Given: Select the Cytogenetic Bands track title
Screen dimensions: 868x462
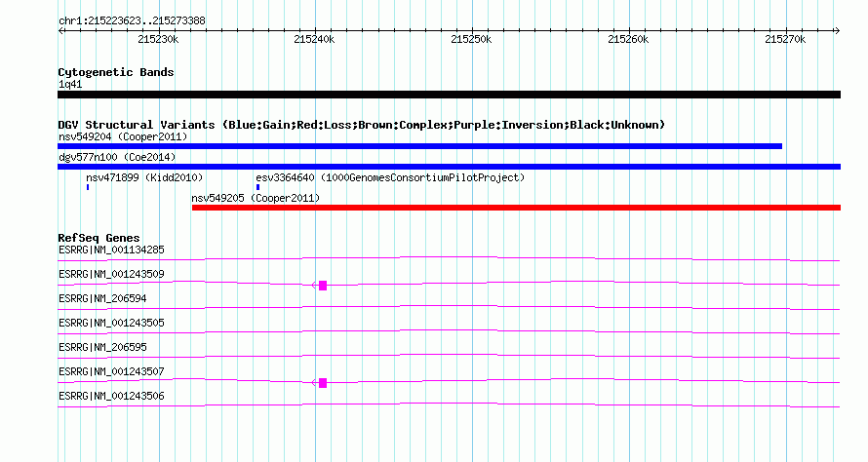Looking at the screenshot, I should click(116, 72).
